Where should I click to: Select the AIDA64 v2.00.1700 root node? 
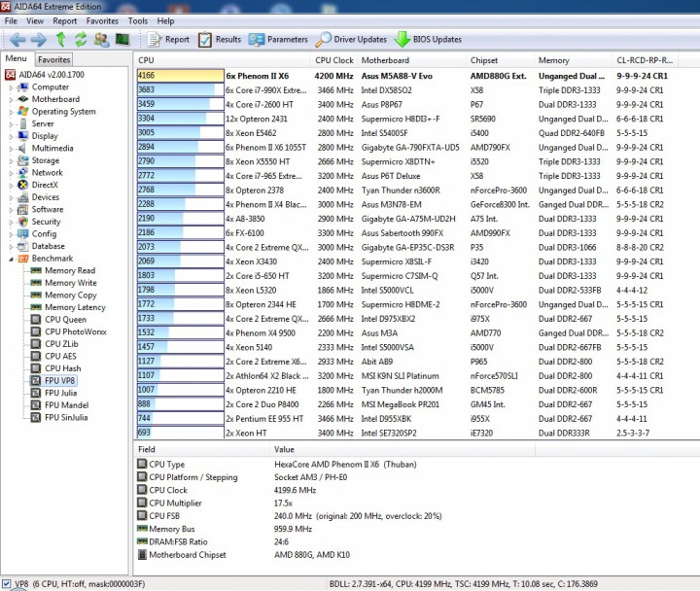point(52,75)
